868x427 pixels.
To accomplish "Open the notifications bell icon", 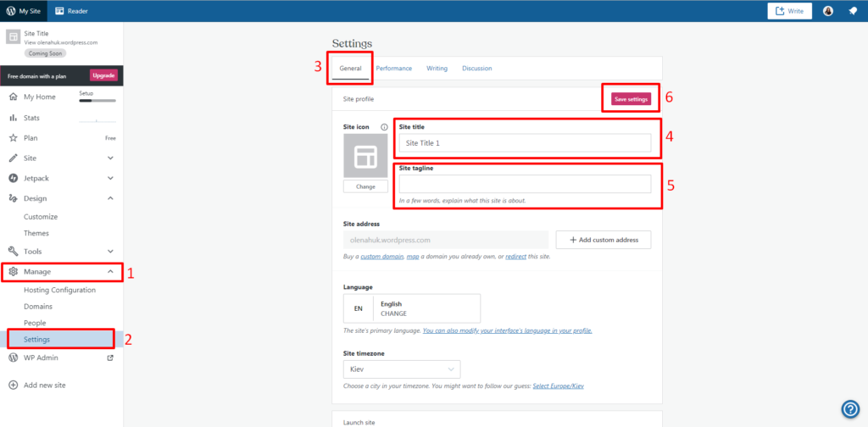I will [853, 11].
